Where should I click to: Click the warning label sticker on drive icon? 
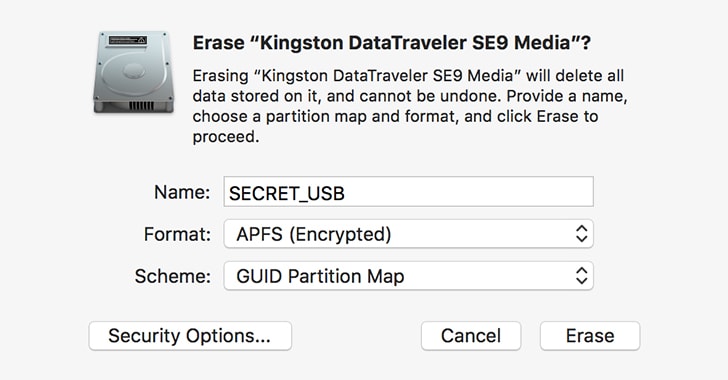click(x=128, y=40)
